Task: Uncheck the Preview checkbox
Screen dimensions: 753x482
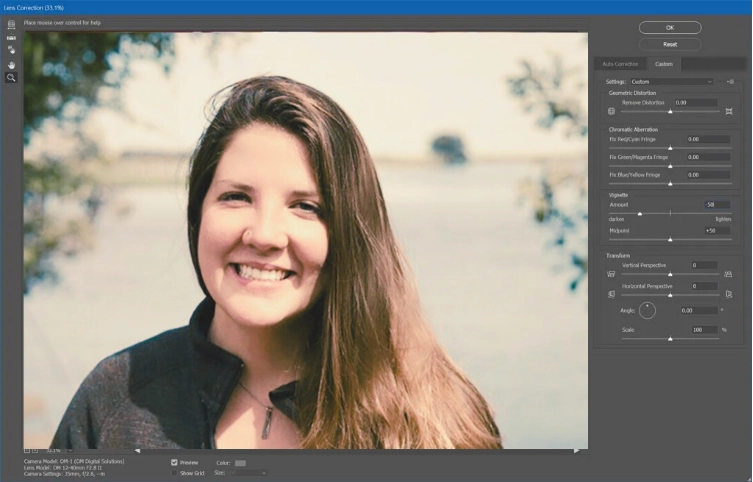Action: coord(175,463)
